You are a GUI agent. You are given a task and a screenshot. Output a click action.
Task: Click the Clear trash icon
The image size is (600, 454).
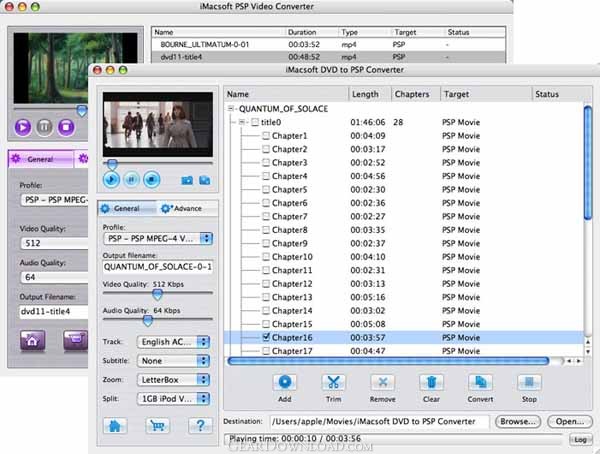pos(431,382)
